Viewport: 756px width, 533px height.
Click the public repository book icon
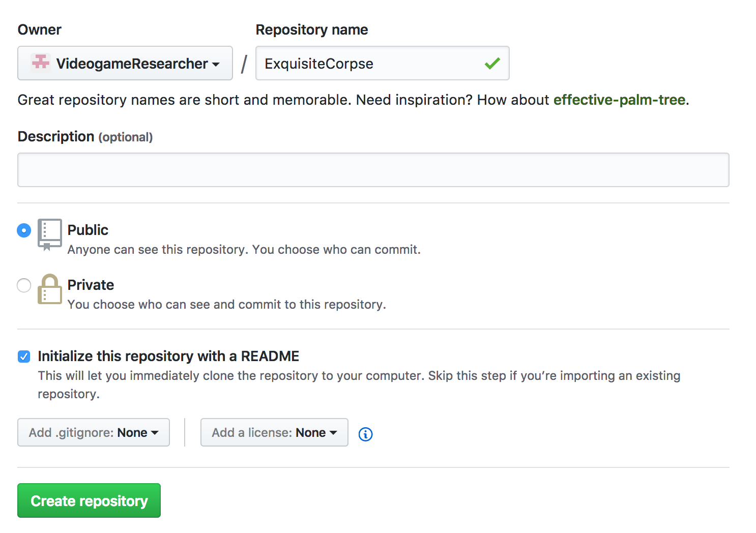point(49,234)
